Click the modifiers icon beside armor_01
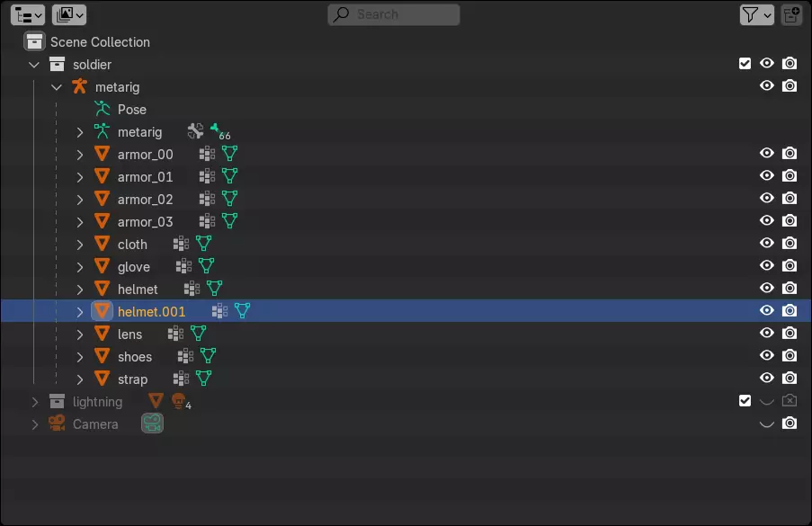This screenshot has height=526, width=812. pyautogui.click(x=207, y=177)
